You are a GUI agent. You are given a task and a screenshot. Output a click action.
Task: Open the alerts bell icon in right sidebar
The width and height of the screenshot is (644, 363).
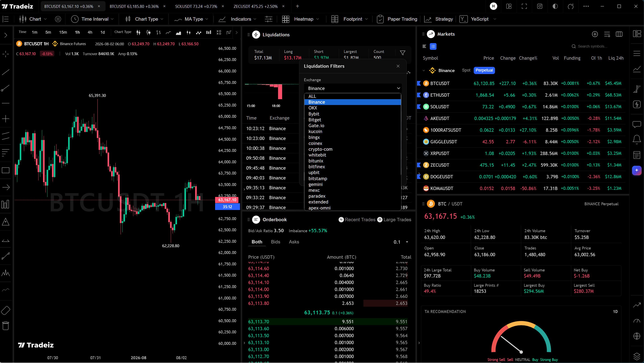tap(637, 139)
